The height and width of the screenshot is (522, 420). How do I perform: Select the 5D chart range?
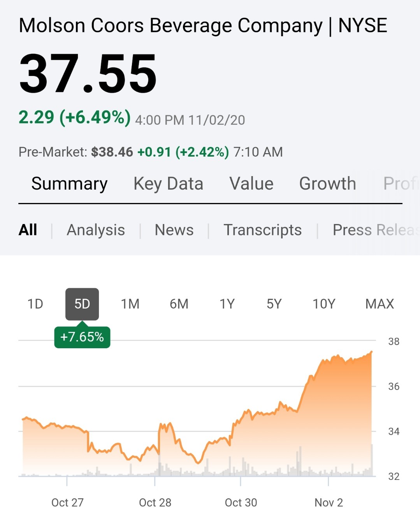click(x=82, y=304)
